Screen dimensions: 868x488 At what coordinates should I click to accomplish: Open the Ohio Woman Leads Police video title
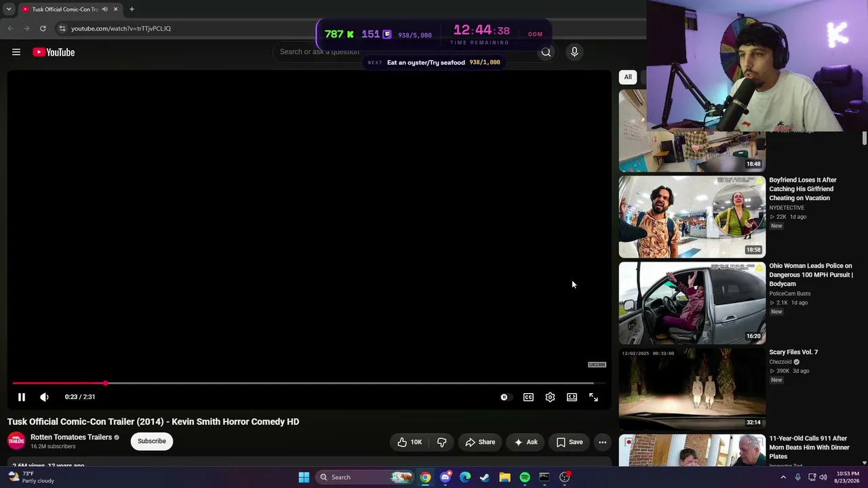coord(811,274)
